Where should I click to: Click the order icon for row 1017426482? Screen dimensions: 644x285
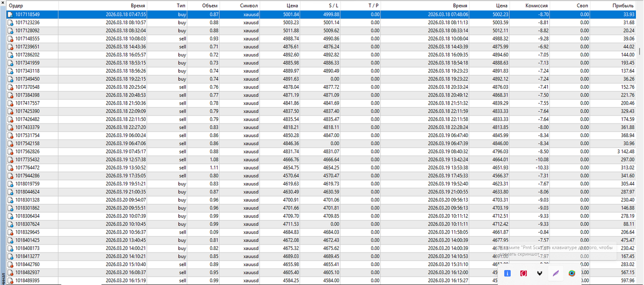[10, 119]
